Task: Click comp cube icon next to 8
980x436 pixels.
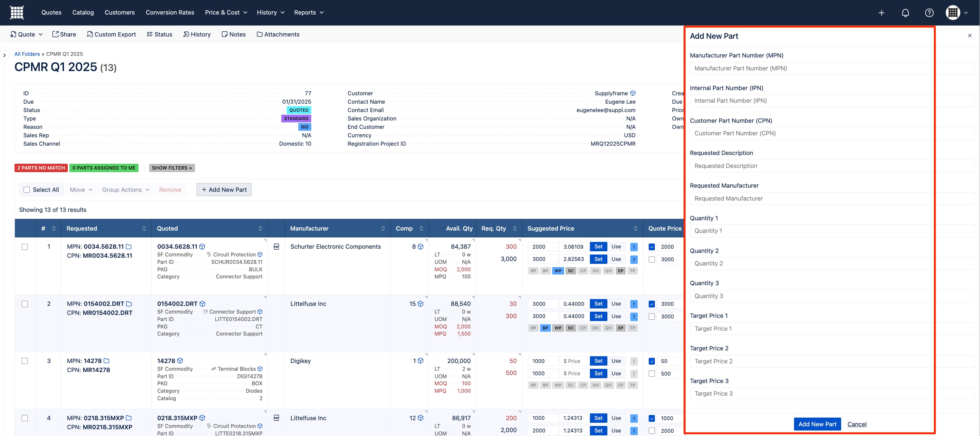Action: [420, 246]
